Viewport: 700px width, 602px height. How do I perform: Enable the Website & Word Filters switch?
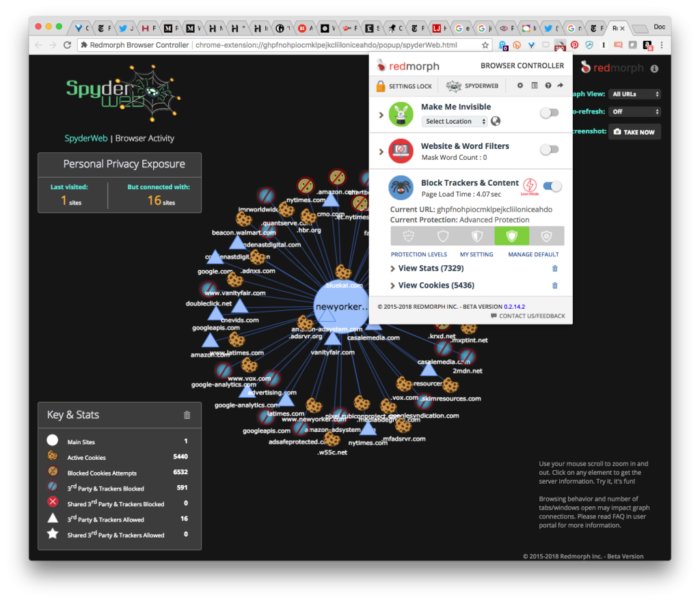[x=549, y=149]
